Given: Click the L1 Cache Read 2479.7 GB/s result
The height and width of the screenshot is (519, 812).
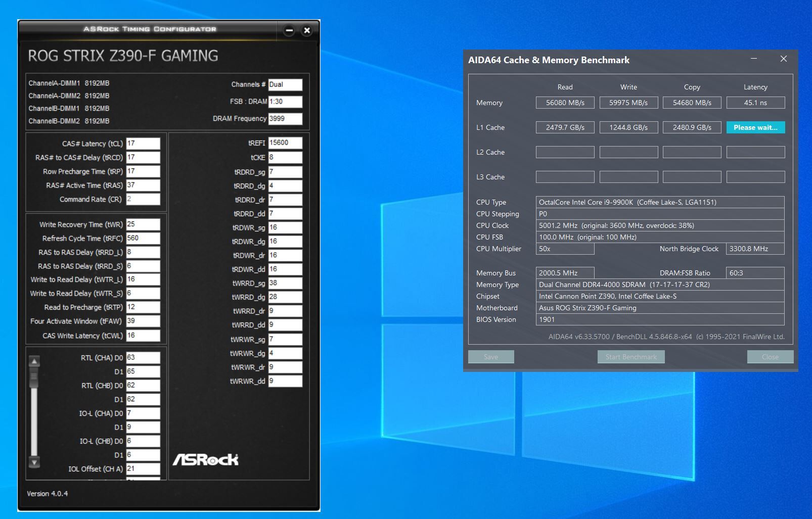Looking at the screenshot, I should [x=565, y=127].
